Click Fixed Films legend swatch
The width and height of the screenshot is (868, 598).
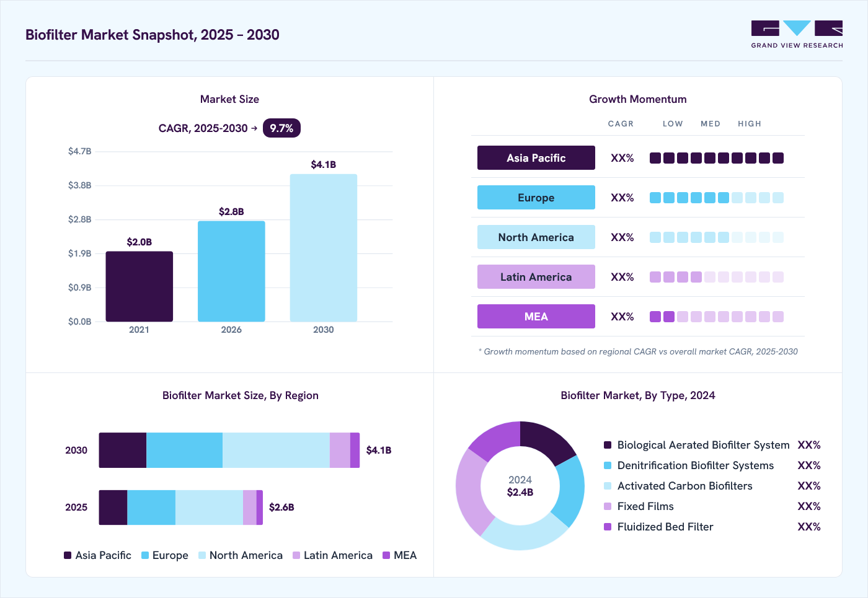(x=608, y=506)
